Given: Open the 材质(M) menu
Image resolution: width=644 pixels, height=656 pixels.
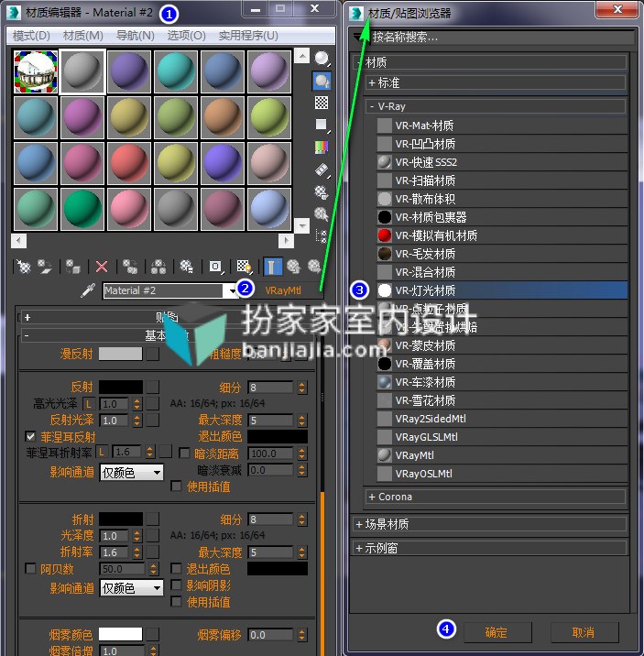Looking at the screenshot, I should coord(82,36).
